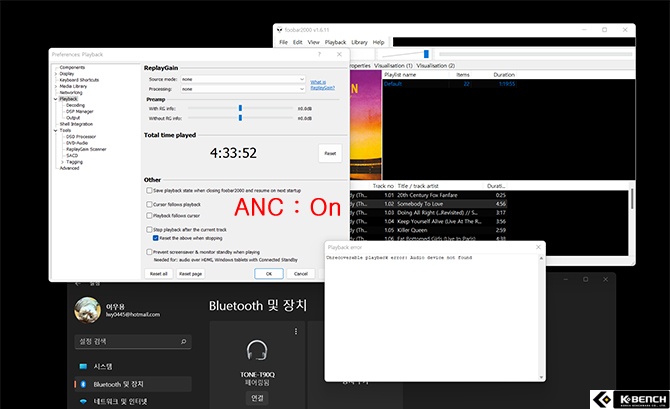Click the user profile avatar in Settings

click(88, 310)
